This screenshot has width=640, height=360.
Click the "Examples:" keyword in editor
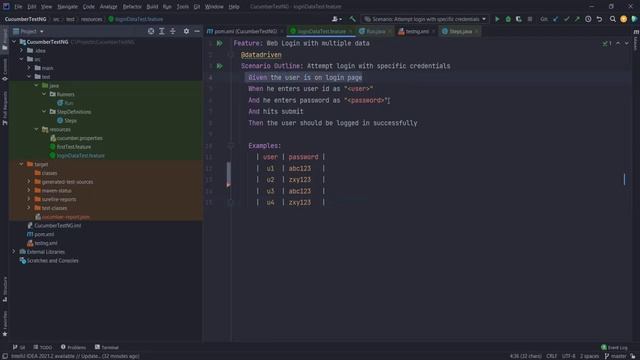coord(264,146)
